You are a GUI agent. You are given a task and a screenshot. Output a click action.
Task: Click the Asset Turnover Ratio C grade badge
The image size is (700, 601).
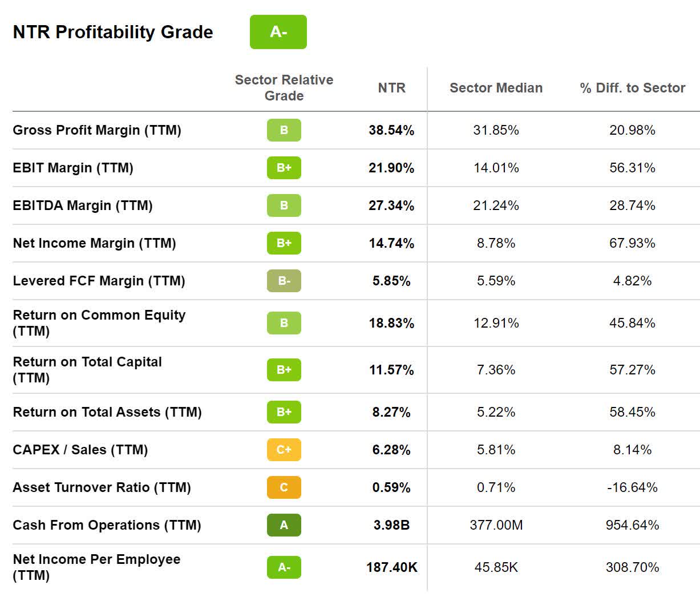(284, 487)
